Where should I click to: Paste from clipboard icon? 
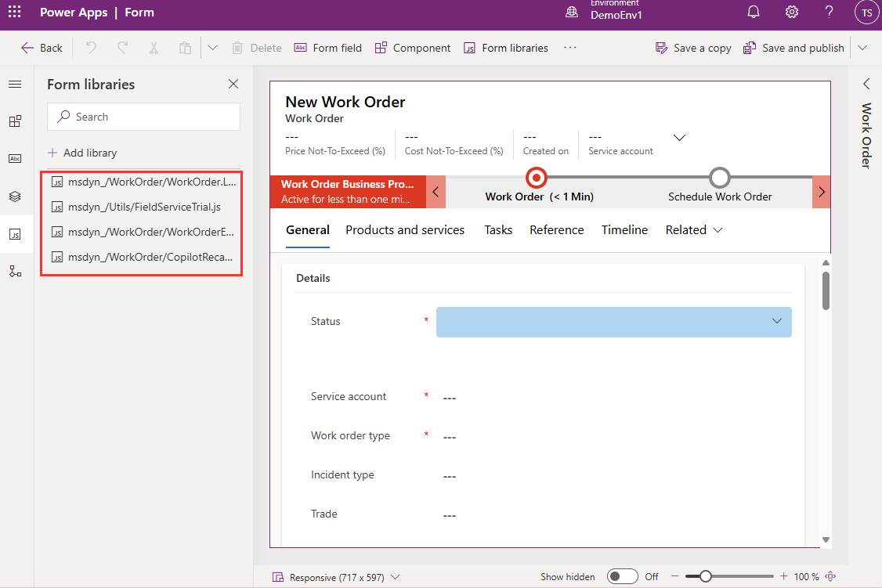coord(185,48)
